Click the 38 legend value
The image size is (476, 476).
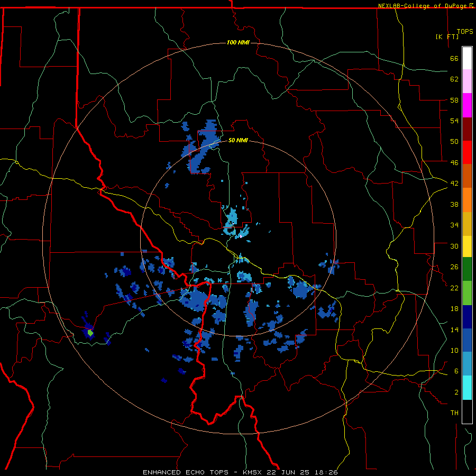(x=454, y=204)
